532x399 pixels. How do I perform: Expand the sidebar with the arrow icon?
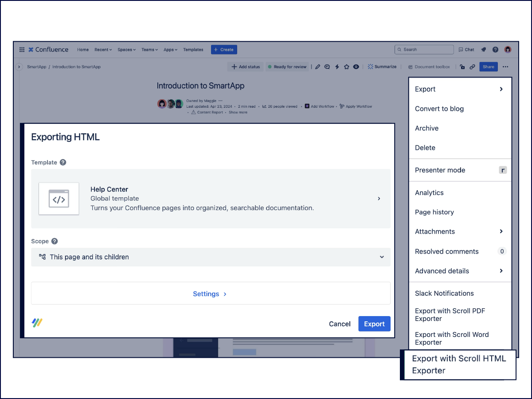(19, 67)
